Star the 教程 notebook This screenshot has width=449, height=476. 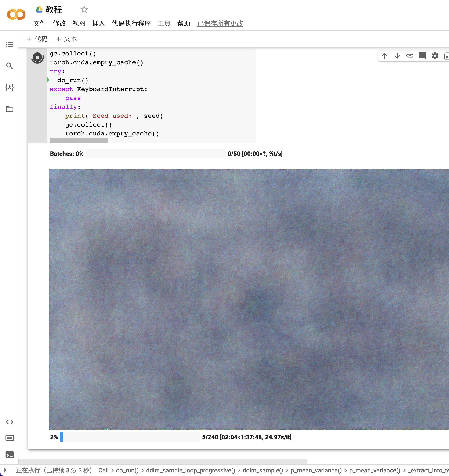(x=84, y=10)
